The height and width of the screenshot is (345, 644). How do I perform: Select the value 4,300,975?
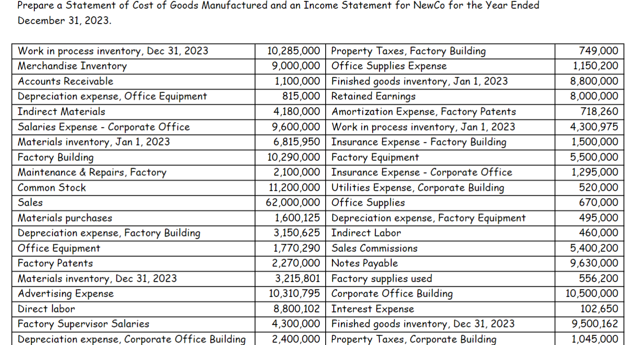pos(594,127)
